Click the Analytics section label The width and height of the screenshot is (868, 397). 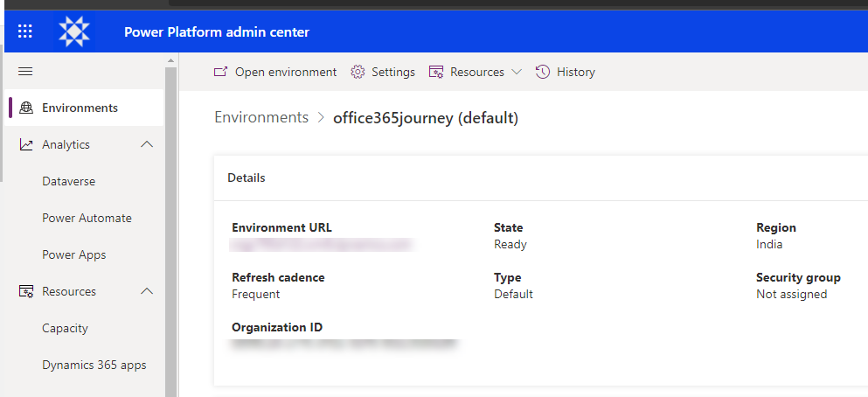66,144
